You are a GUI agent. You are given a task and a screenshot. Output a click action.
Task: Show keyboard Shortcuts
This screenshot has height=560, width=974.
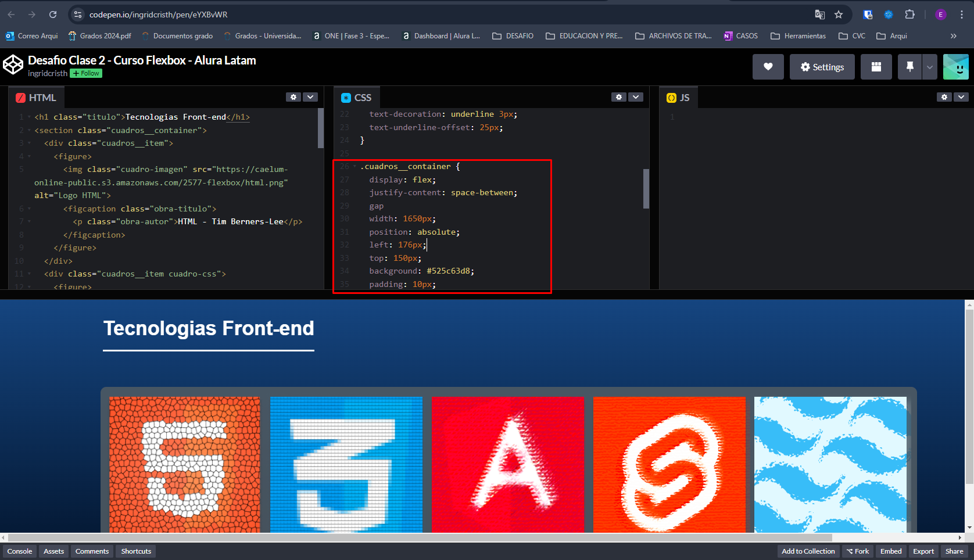click(x=136, y=551)
